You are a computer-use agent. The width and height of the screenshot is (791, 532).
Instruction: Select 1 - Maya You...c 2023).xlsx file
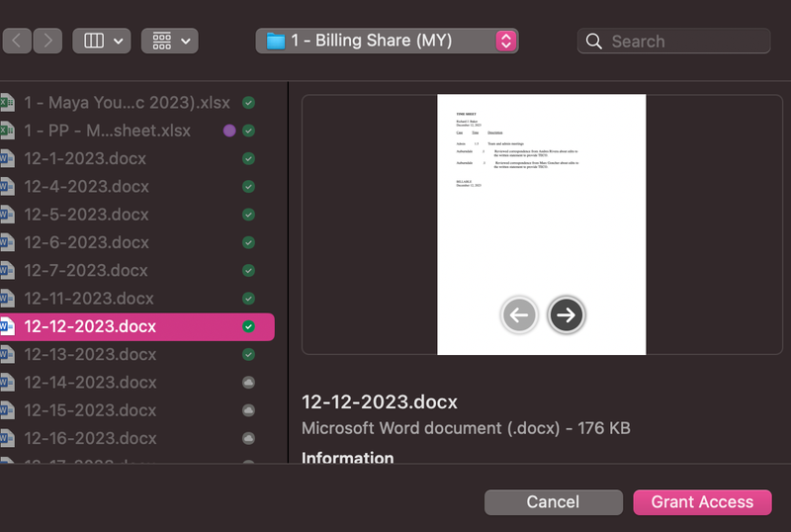click(x=136, y=103)
